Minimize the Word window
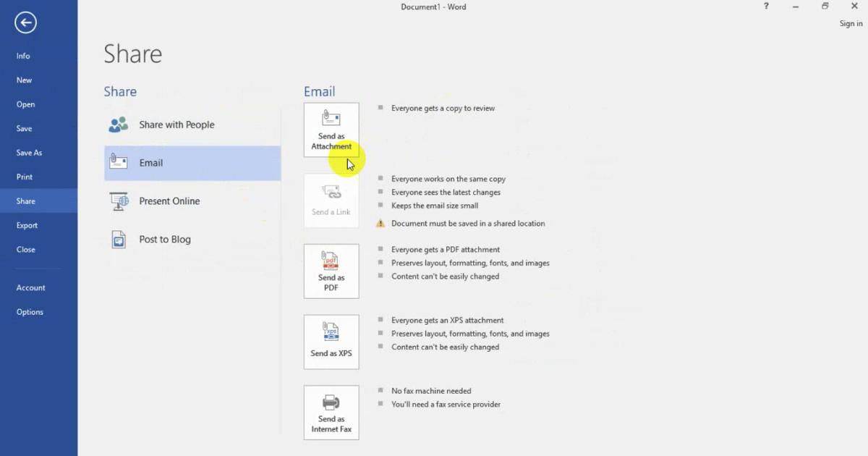The height and width of the screenshot is (456, 868). [x=796, y=7]
